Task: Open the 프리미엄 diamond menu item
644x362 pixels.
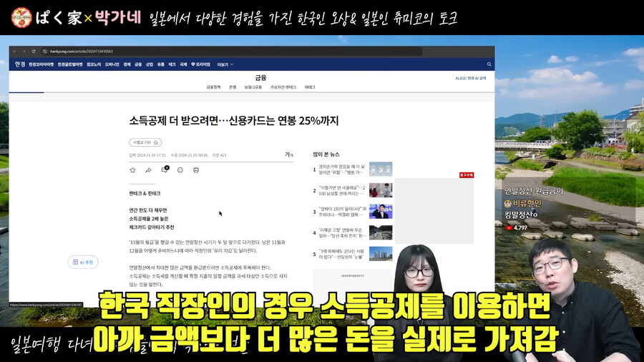Action: click(x=201, y=64)
